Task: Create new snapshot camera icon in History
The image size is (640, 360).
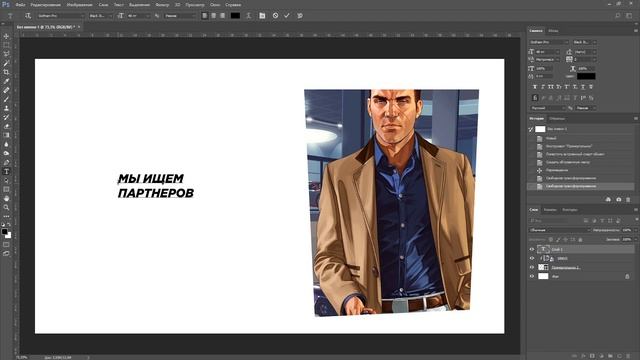Action: 619,200
